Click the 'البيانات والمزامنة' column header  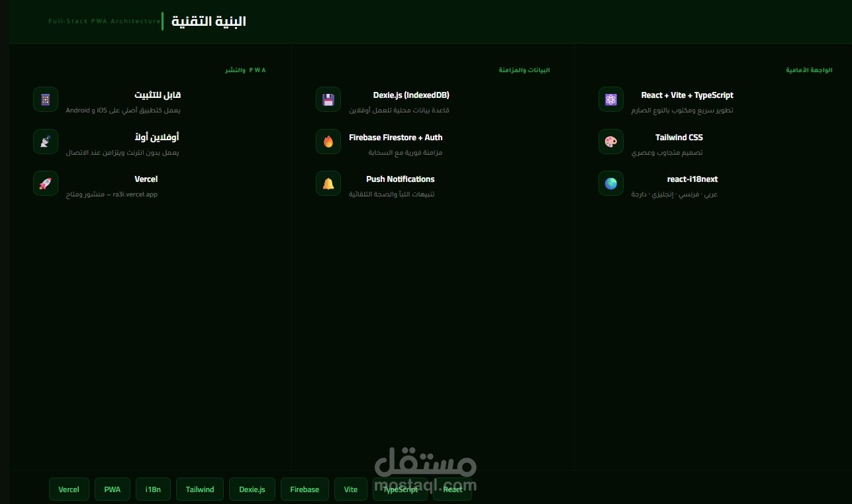click(524, 70)
